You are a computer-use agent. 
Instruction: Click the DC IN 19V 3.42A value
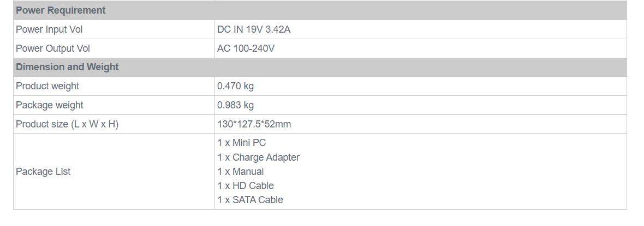254,29
